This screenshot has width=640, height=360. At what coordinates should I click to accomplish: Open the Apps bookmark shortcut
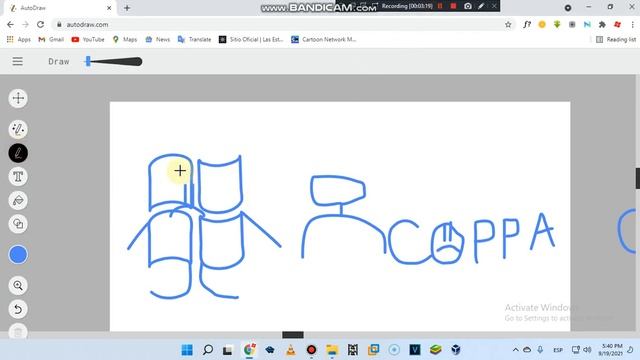19,39
